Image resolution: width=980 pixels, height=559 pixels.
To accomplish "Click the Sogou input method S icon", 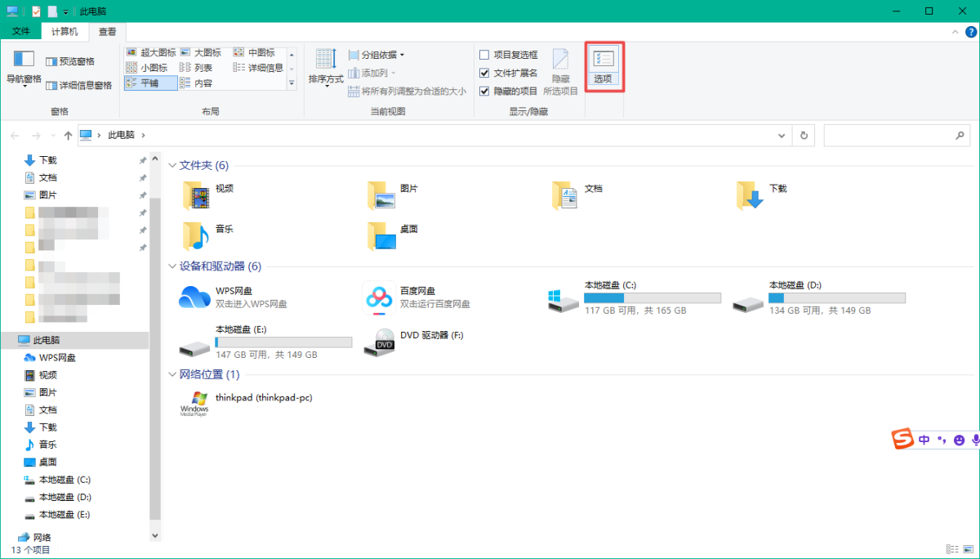I will (x=902, y=440).
